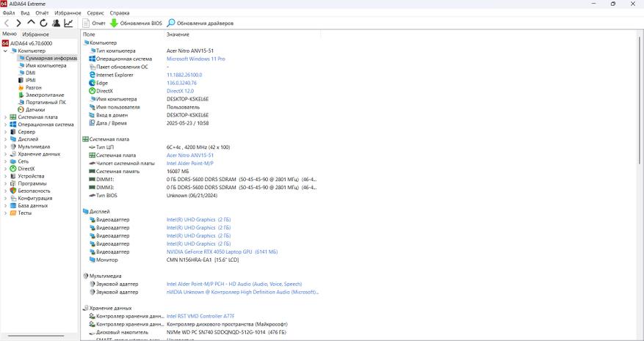Open the Избранное menu in menu bar
The image size is (644, 341).
pos(68,13)
